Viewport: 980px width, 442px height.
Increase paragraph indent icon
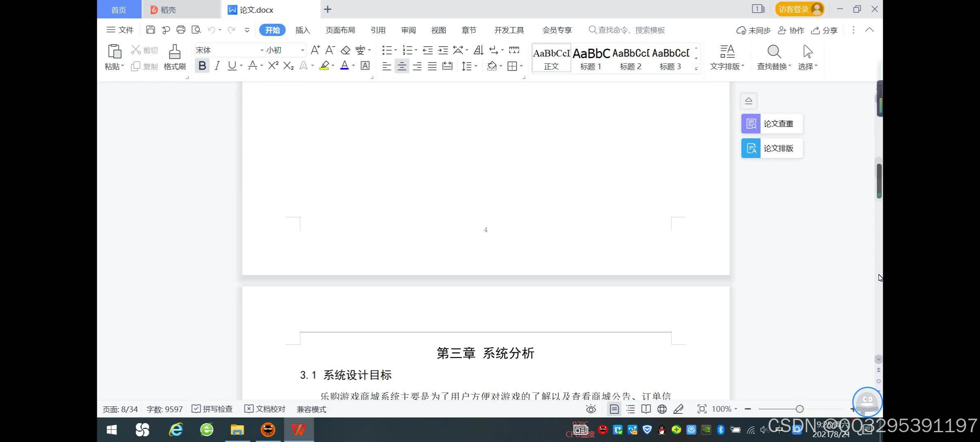point(443,50)
